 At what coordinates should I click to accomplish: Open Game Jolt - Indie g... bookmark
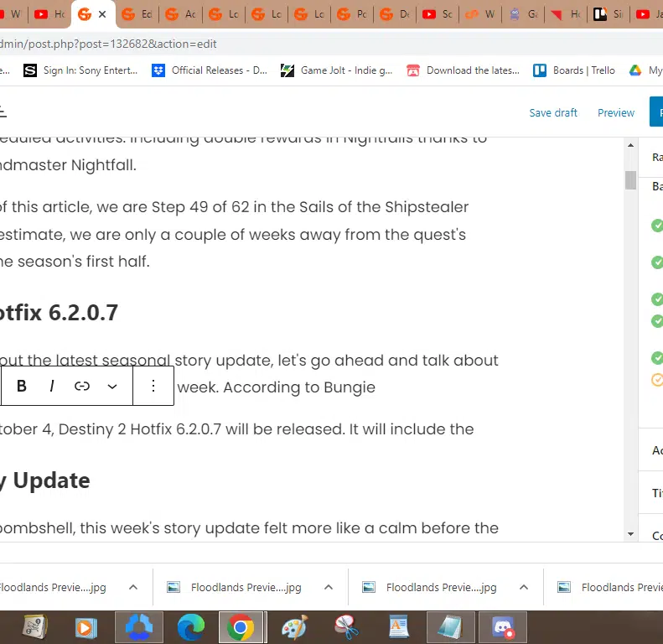pos(337,70)
